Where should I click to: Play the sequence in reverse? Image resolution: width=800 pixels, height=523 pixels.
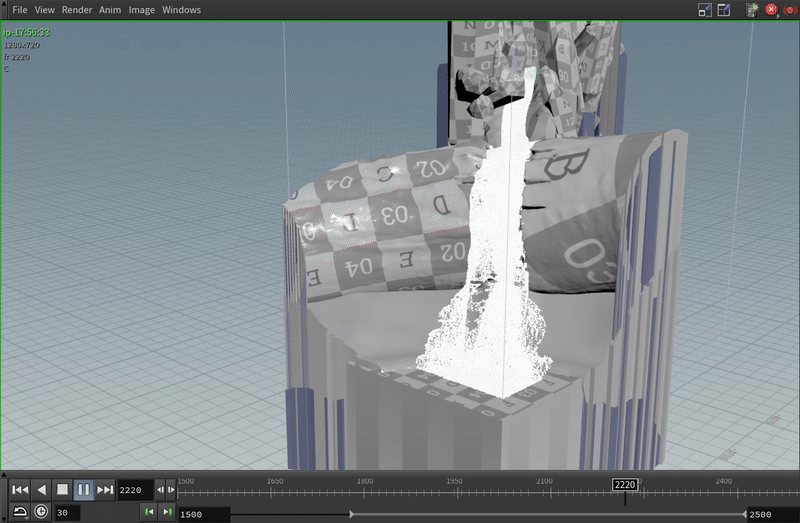click(41, 490)
